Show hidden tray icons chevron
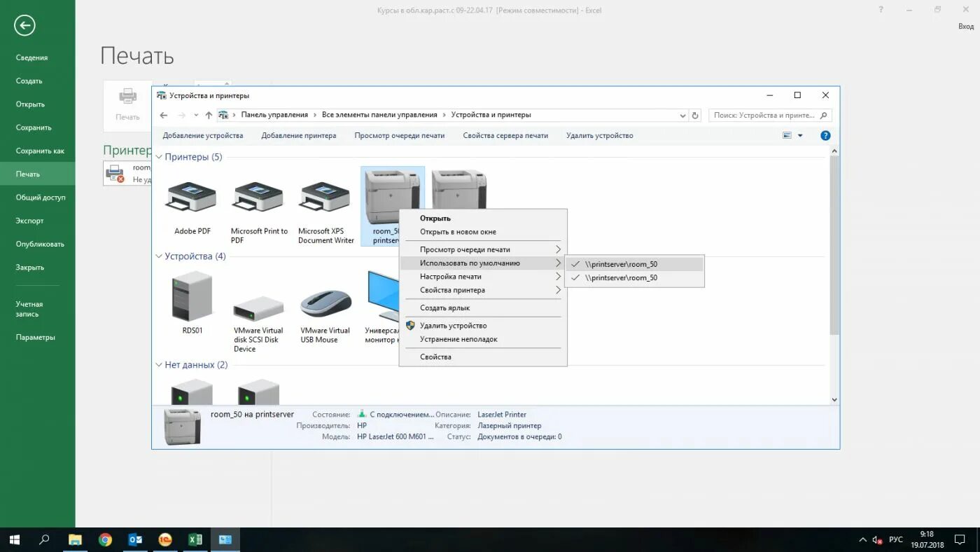This screenshot has width=980, height=552. click(862, 540)
